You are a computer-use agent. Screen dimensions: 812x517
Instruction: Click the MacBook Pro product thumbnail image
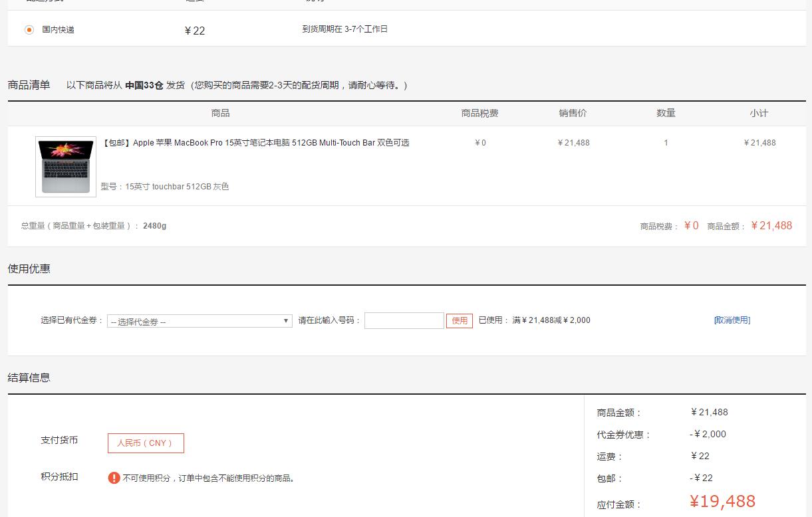65,166
